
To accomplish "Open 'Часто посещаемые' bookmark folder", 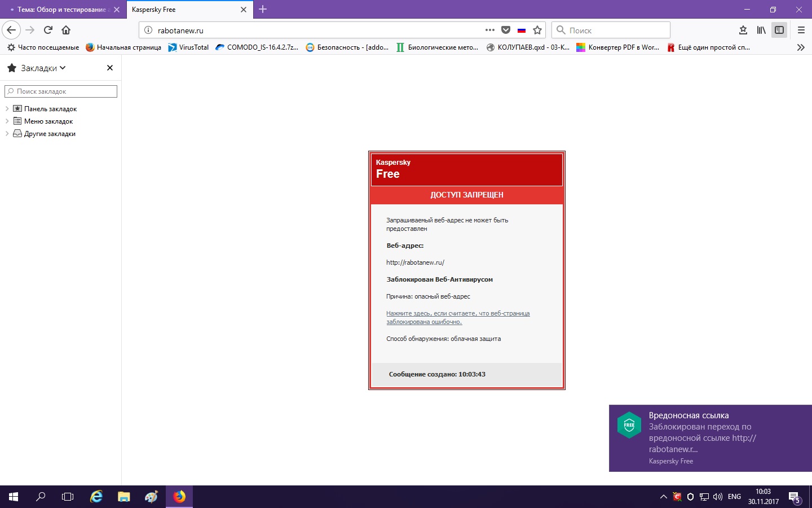I will pos(43,47).
